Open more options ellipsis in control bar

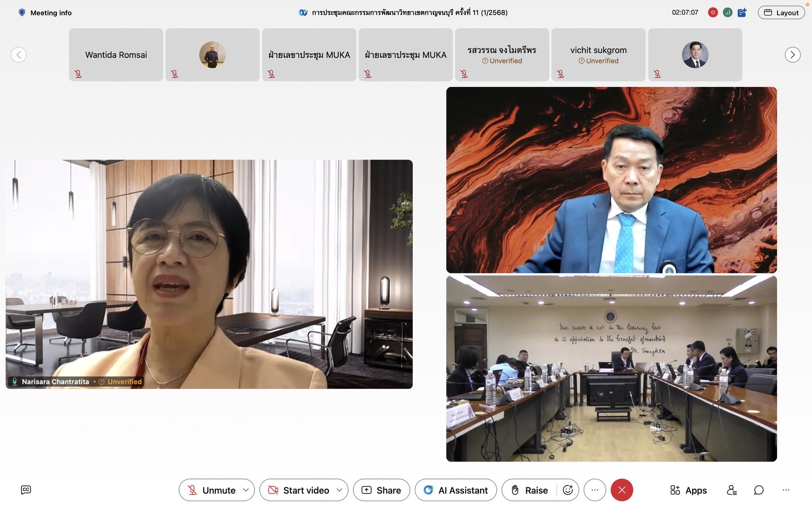coord(594,490)
